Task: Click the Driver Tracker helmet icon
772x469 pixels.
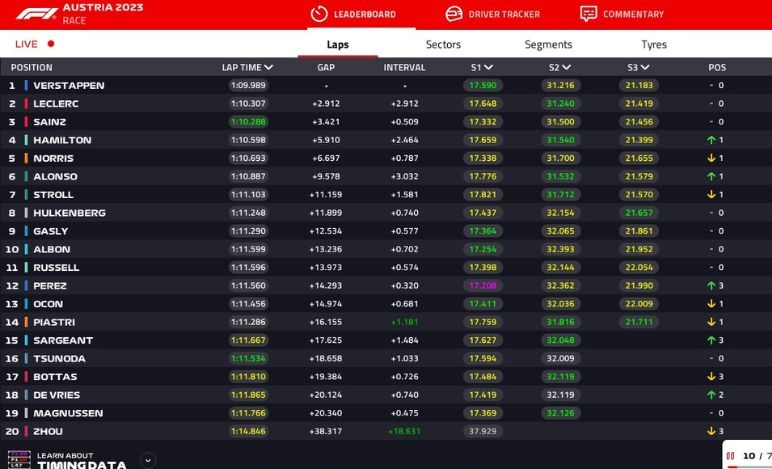Action: [454, 14]
